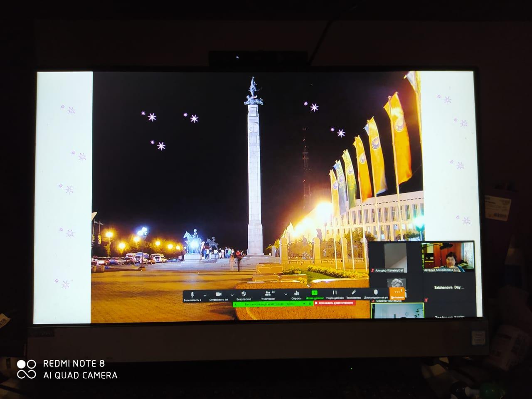Click the green screen sharing status bar
Screen dimensions: 532x399
click(270, 304)
